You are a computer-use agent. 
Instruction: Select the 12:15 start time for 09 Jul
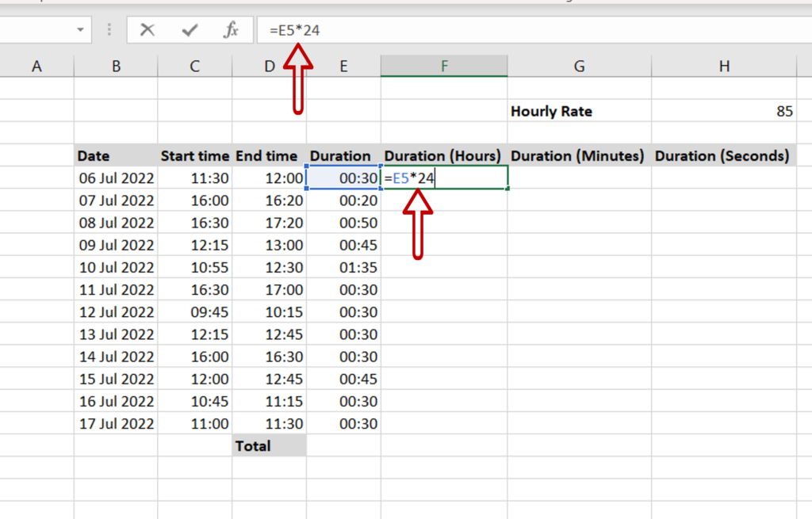pyautogui.click(x=195, y=245)
